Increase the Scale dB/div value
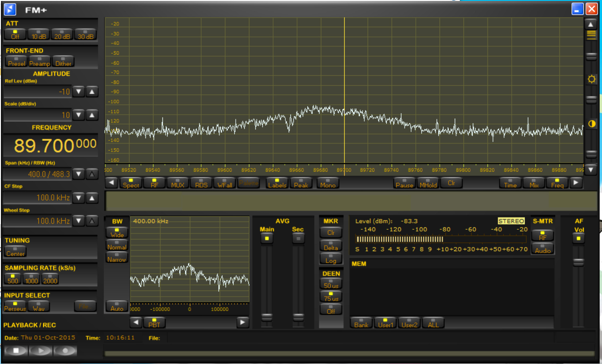The height and width of the screenshot is (364, 602). pos(92,115)
